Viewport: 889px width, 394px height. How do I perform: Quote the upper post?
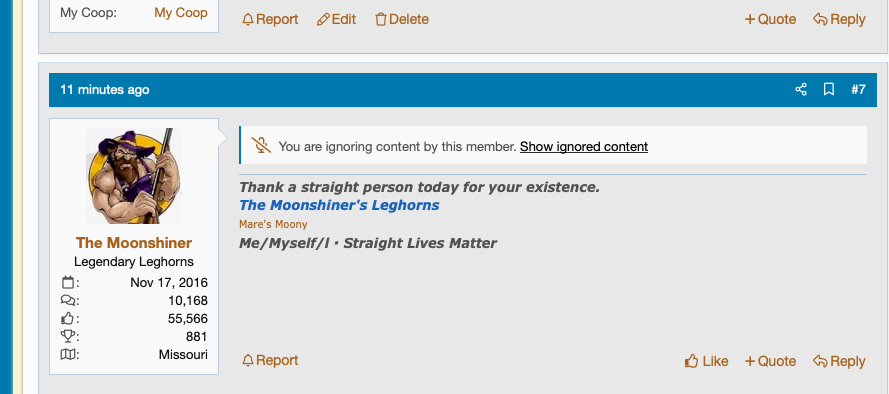[x=770, y=19]
